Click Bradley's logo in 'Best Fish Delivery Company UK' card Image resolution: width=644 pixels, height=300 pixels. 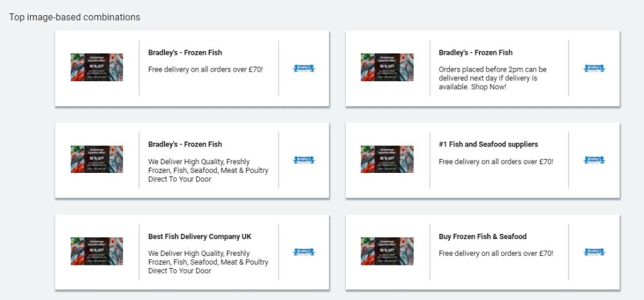pyautogui.click(x=304, y=252)
